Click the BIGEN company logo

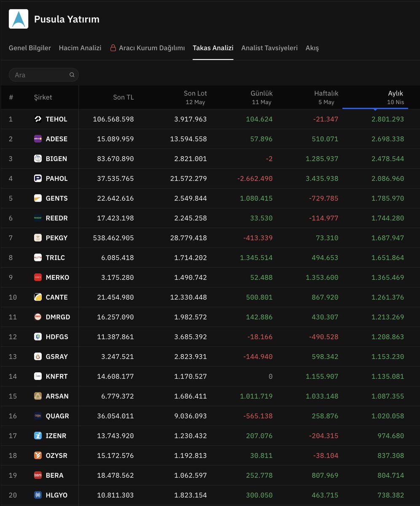click(x=38, y=159)
